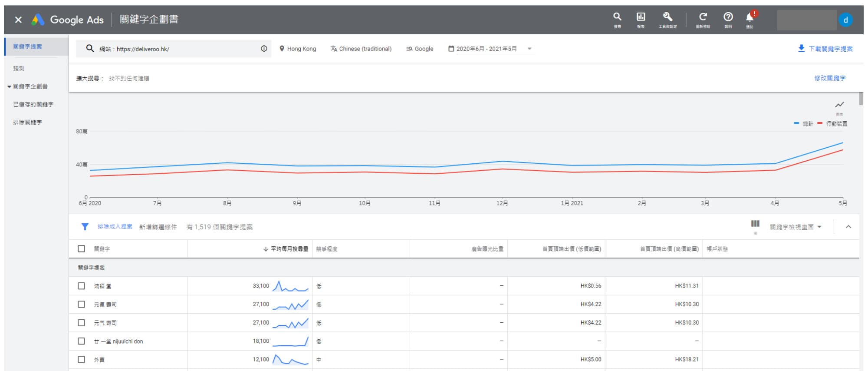The height and width of the screenshot is (371, 868).
Task: Check the box for 元氣壽司 row at HK$4.22, first one
Action: pyautogui.click(x=81, y=304)
